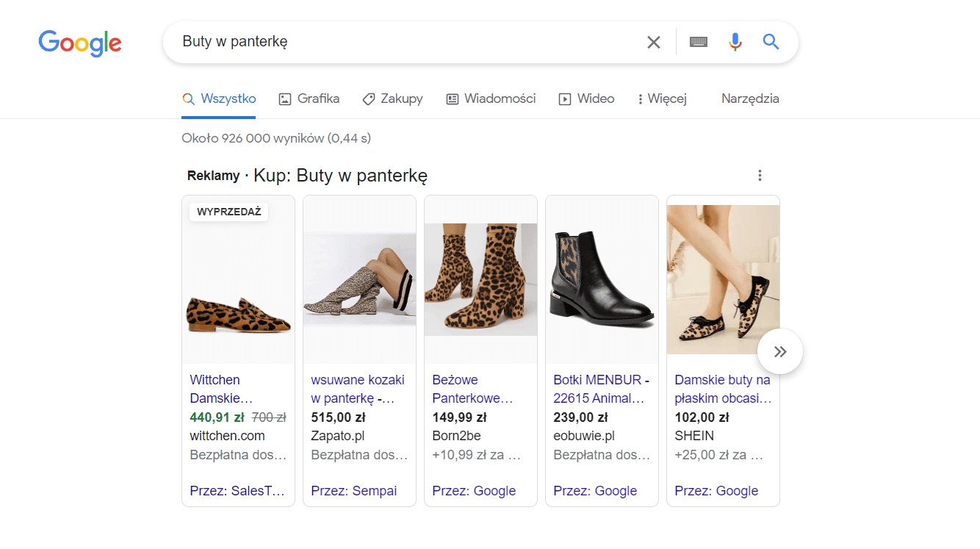Open Narzędzia search tools
The width and height of the screenshot is (980, 549).
coord(750,98)
